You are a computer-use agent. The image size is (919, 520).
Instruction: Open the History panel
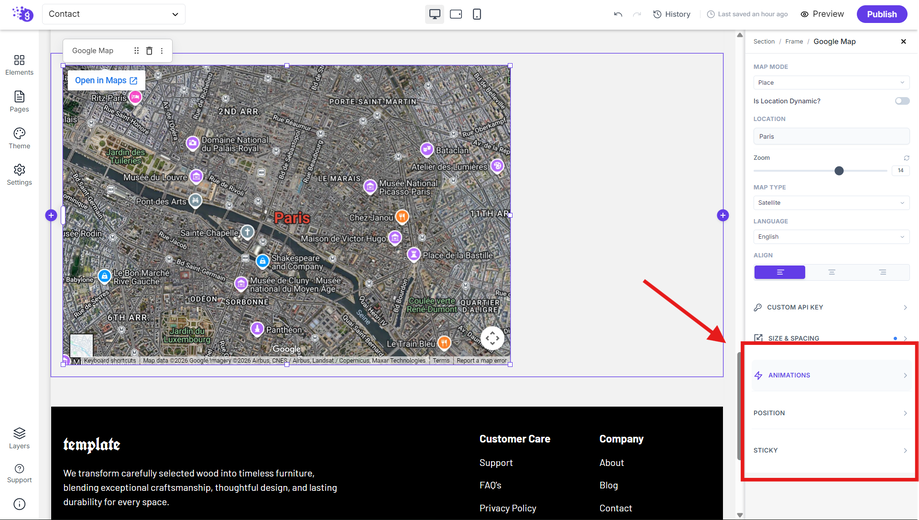(672, 14)
